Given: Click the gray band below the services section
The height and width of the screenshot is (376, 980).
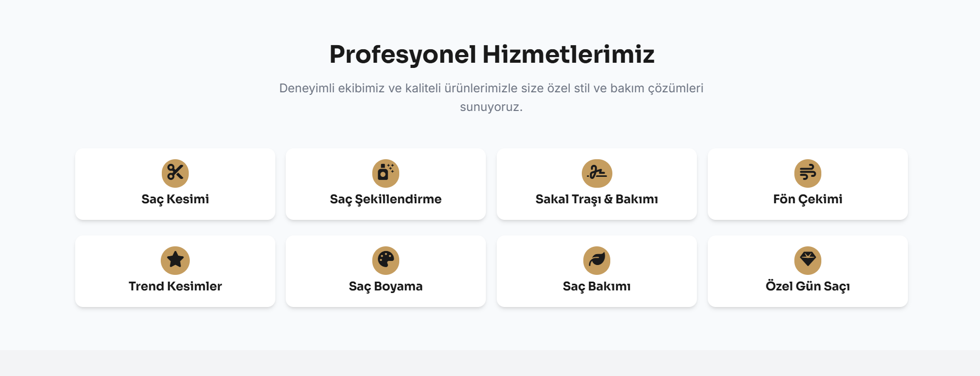Looking at the screenshot, I should (x=490, y=363).
